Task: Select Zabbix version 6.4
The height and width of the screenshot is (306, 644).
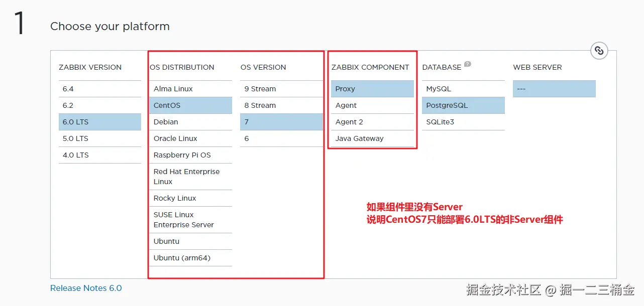Action: click(x=100, y=89)
